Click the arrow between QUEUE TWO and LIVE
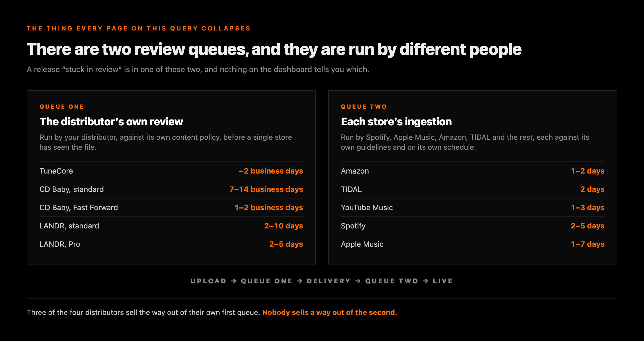The image size is (644, 341). 426,281
